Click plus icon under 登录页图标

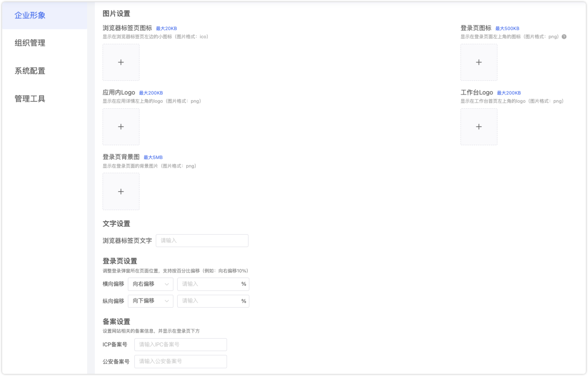(479, 62)
